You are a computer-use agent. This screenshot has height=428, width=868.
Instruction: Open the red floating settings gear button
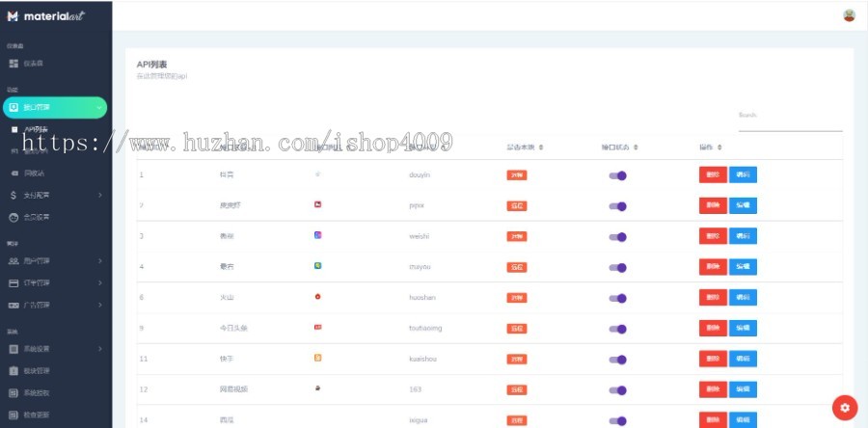(844, 408)
